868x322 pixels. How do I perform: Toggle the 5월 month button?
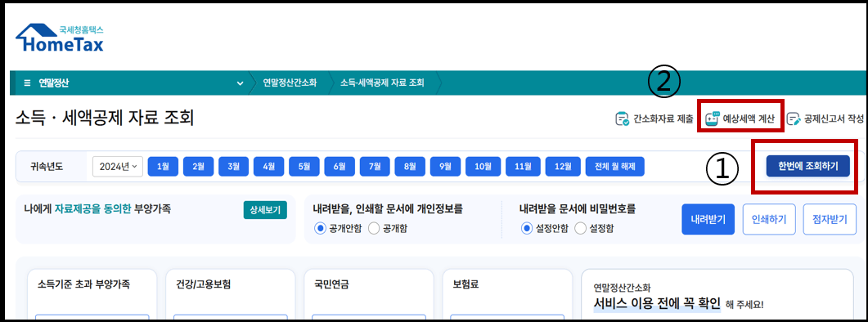pyautogui.click(x=304, y=166)
